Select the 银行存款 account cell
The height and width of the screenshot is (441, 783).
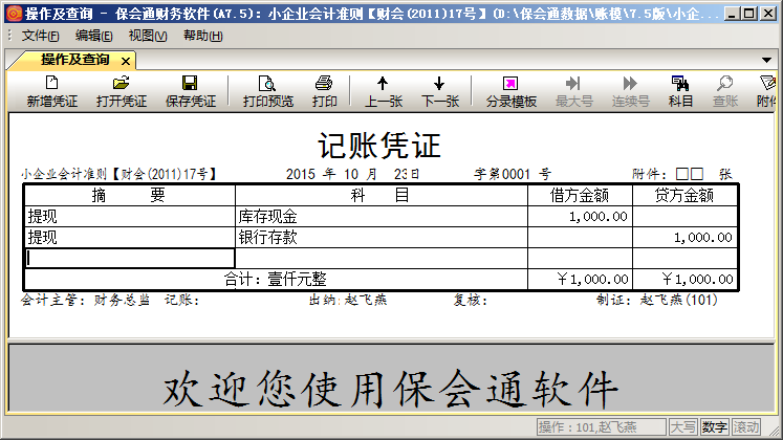tap(381, 237)
